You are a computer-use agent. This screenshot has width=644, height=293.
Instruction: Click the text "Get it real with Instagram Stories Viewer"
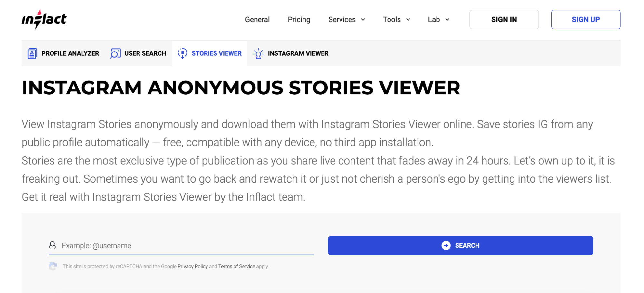coord(117,197)
